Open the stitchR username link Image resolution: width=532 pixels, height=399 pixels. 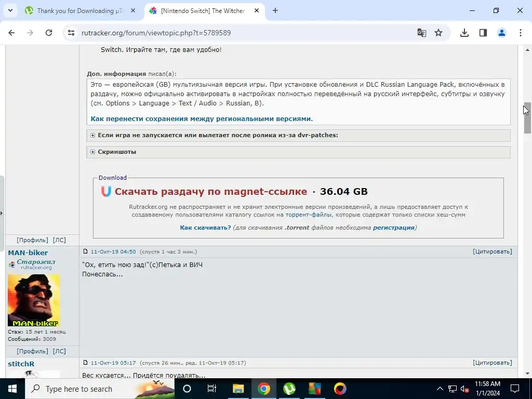21,364
